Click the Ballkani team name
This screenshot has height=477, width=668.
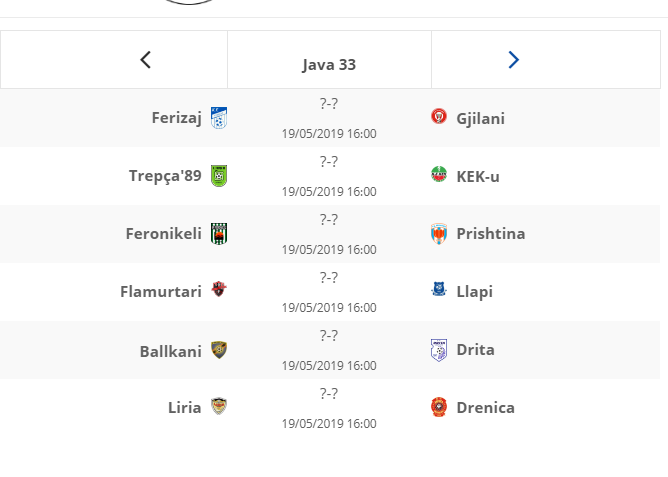(x=171, y=351)
